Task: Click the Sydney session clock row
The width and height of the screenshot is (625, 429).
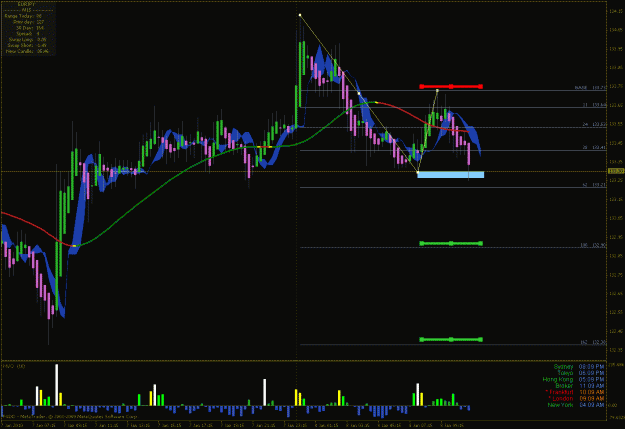Action: (x=578, y=366)
